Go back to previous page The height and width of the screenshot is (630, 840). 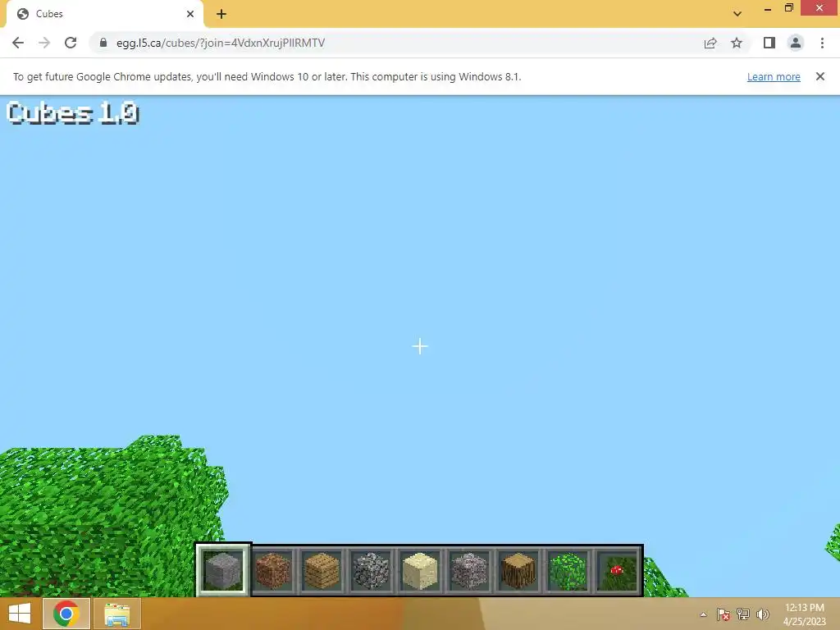tap(18, 43)
